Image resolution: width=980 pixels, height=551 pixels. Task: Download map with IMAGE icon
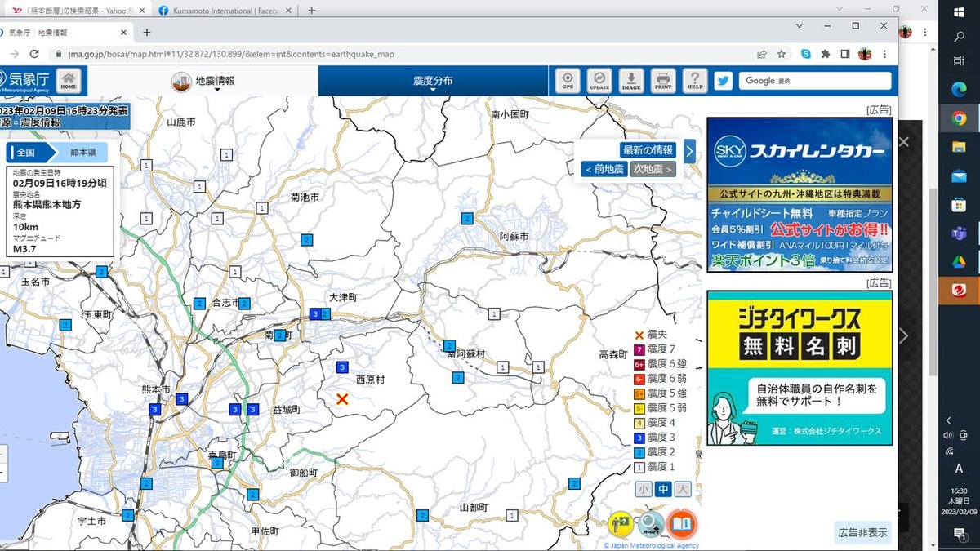[x=631, y=81]
